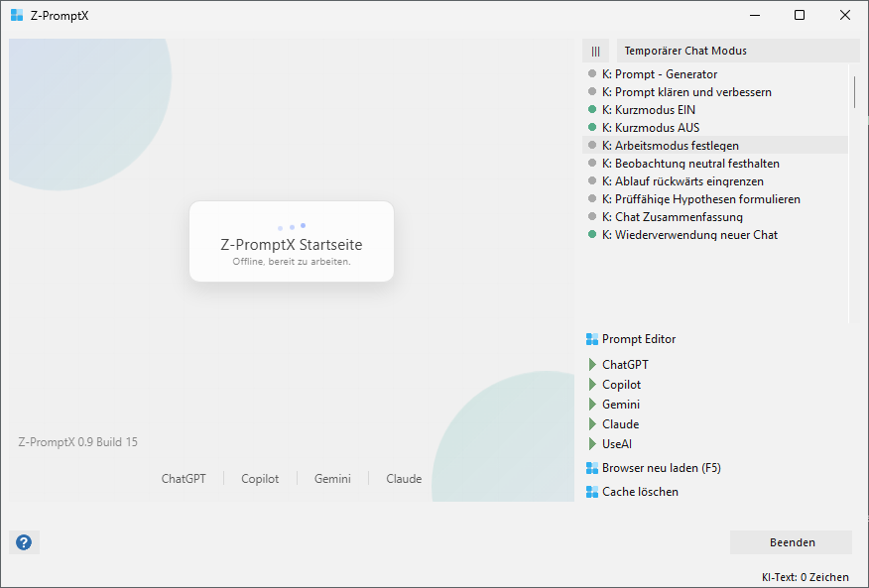Toggle the green dot for Kurzmodus EIN
The image size is (869, 588).
pyautogui.click(x=592, y=110)
